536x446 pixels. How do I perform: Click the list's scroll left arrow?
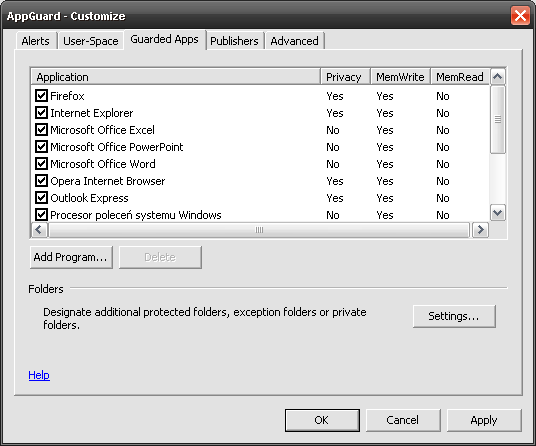pyautogui.click(x=39, y=230)
